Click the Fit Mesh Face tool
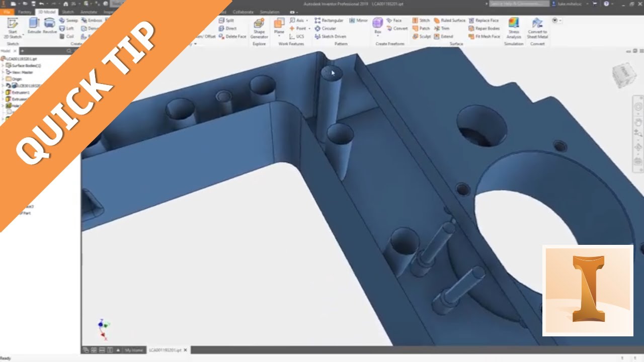This screenshot has width=644, height=362. pyautogui.click(x=484, y=36)
